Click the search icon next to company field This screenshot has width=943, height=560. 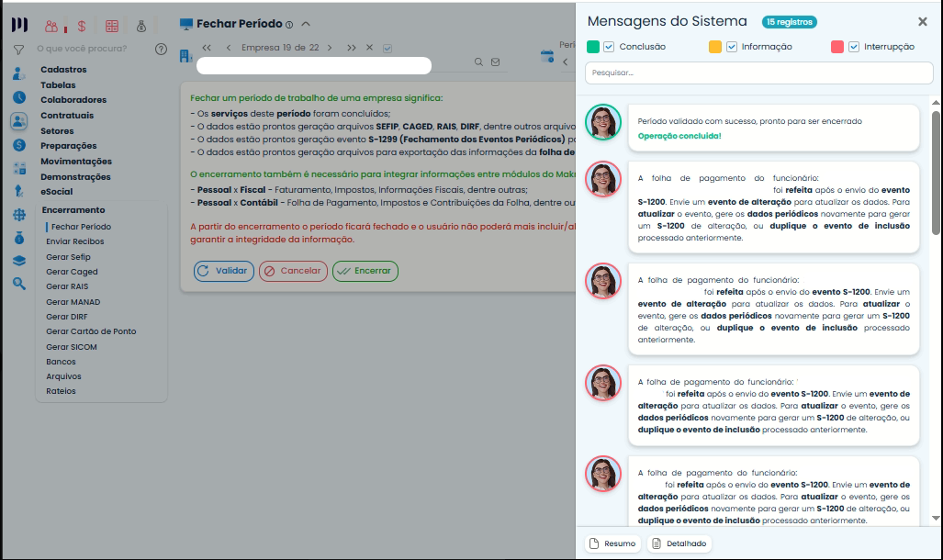pos(478,62)
